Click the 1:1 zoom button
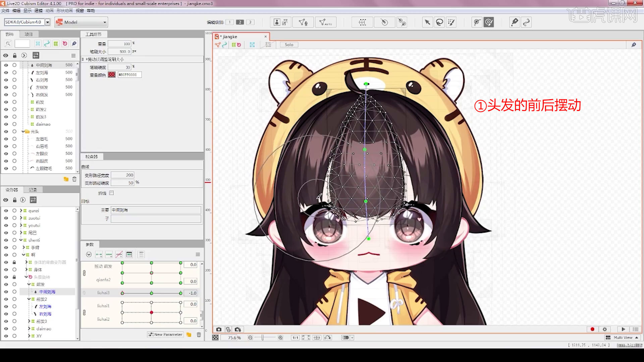 tap(295, 338)
